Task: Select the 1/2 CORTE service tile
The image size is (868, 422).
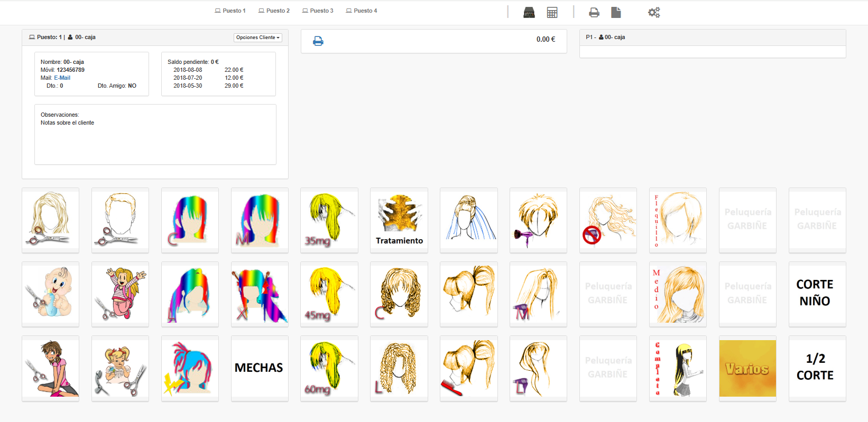Action: pyautogui.click(x=817, y=368)
